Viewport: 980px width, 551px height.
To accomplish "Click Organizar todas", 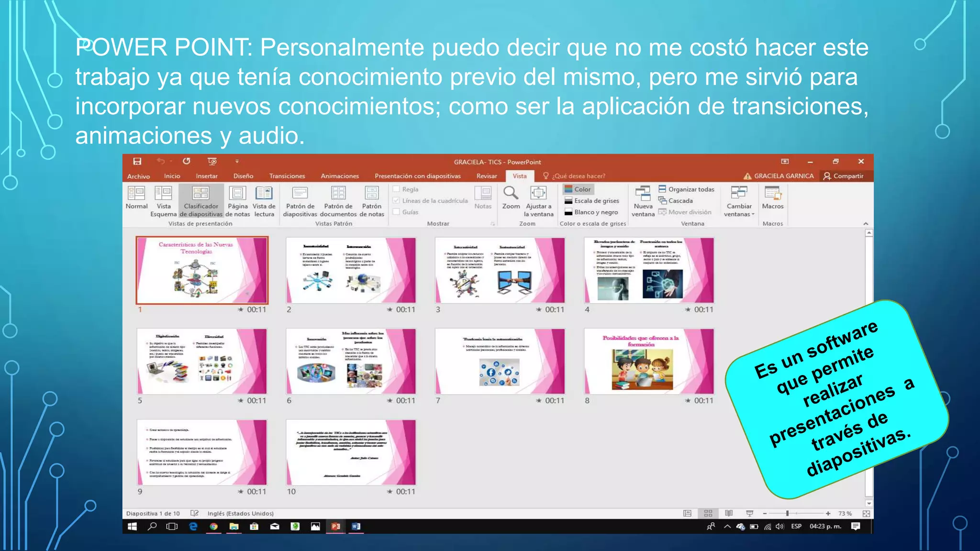I will [x=686, y=189].
